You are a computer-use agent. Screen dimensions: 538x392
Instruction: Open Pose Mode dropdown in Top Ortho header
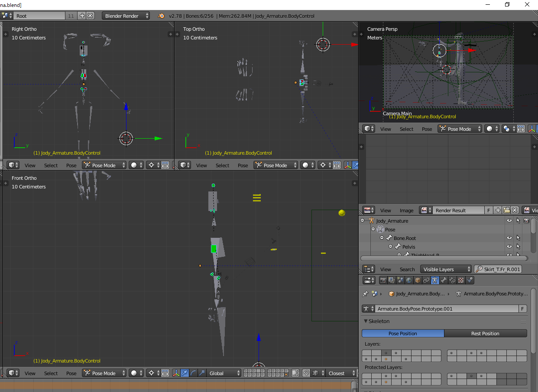[275, 165]
